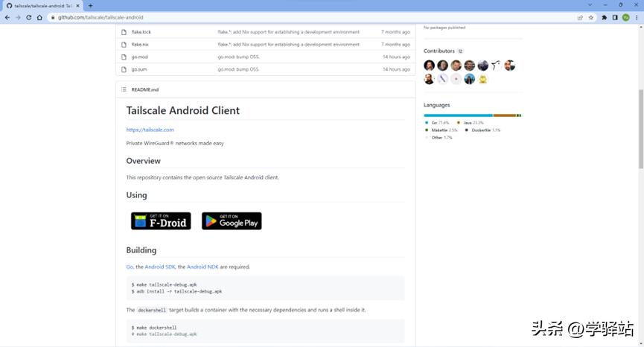Click the Tailscale Android Client heading
Screen dimensions: 644x347
[x=182, y=110]
